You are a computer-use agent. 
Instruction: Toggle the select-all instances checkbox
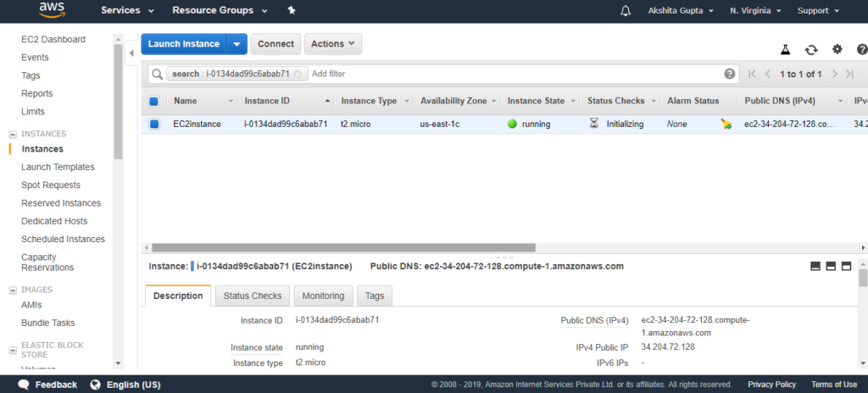pyautogui.click(x=154, y=102)
